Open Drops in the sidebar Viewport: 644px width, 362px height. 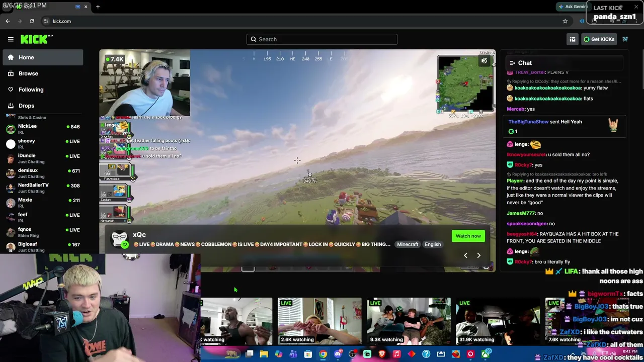43,106
